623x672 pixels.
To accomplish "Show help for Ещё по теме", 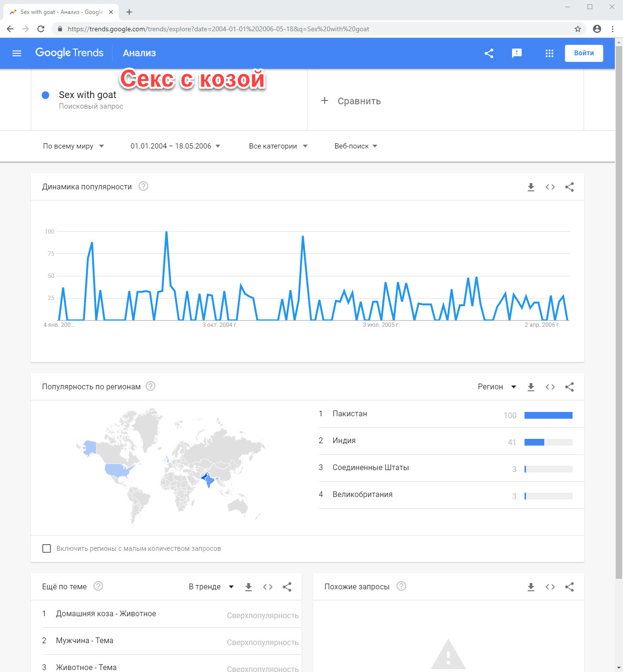I will click(x=98, y=586).
